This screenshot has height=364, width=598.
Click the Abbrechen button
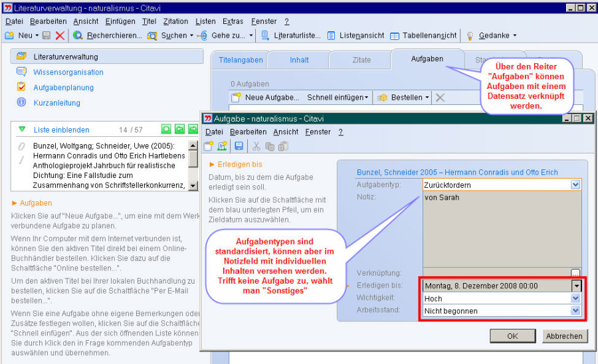click(x=564, y=336)
